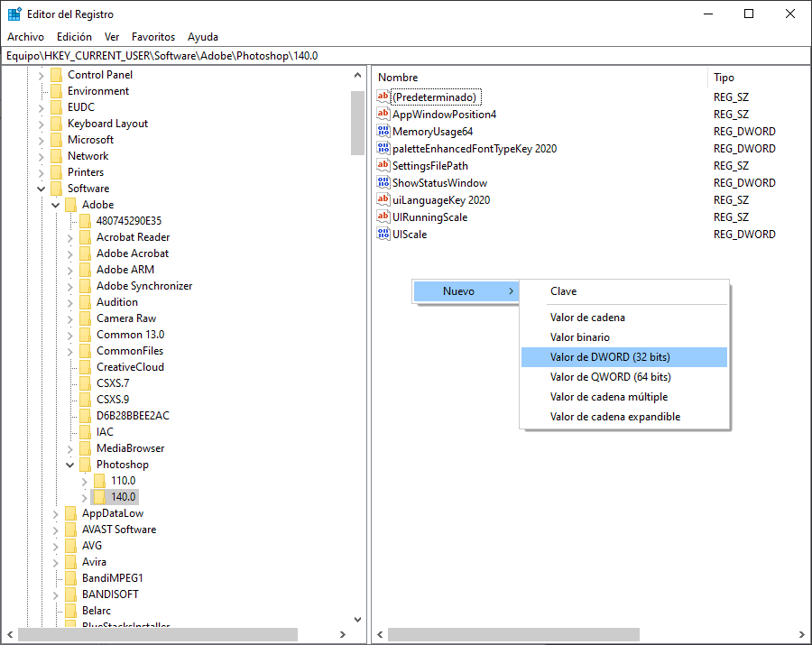The height and width of the screenshot is (645, 812).
Task: Choose Valor de cadena expandible option
Action: [x=624, y=417]
